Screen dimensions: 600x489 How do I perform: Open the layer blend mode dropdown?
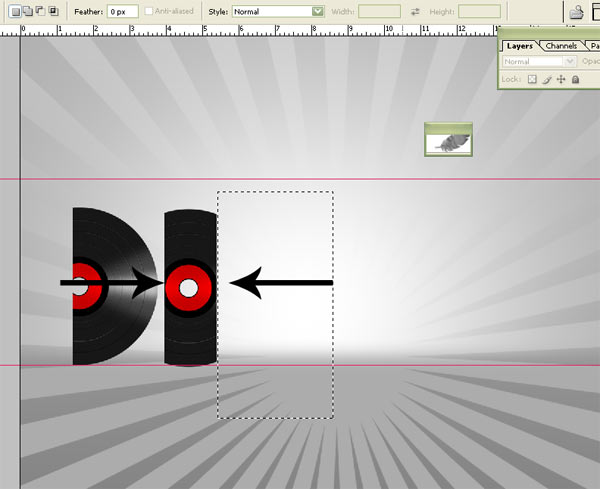[538, 62]
